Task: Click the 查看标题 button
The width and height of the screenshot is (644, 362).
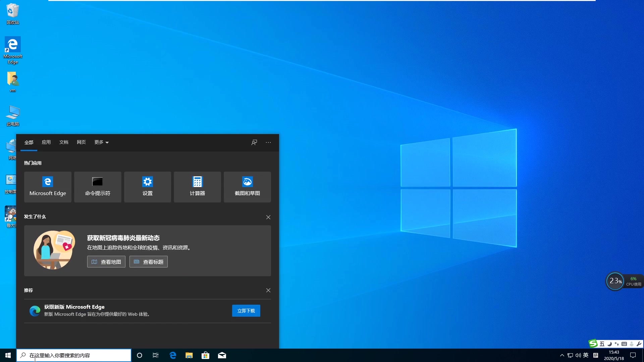Action: [x=149, y=262]
